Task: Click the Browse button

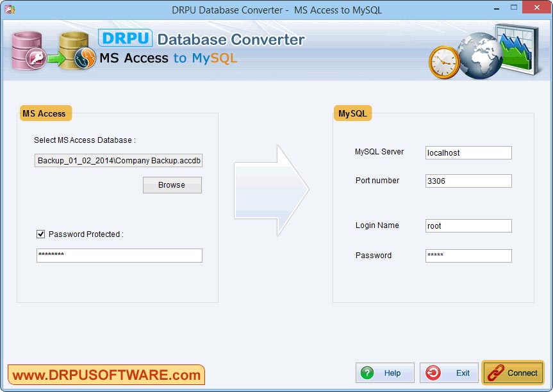Action: click(172, 185)
